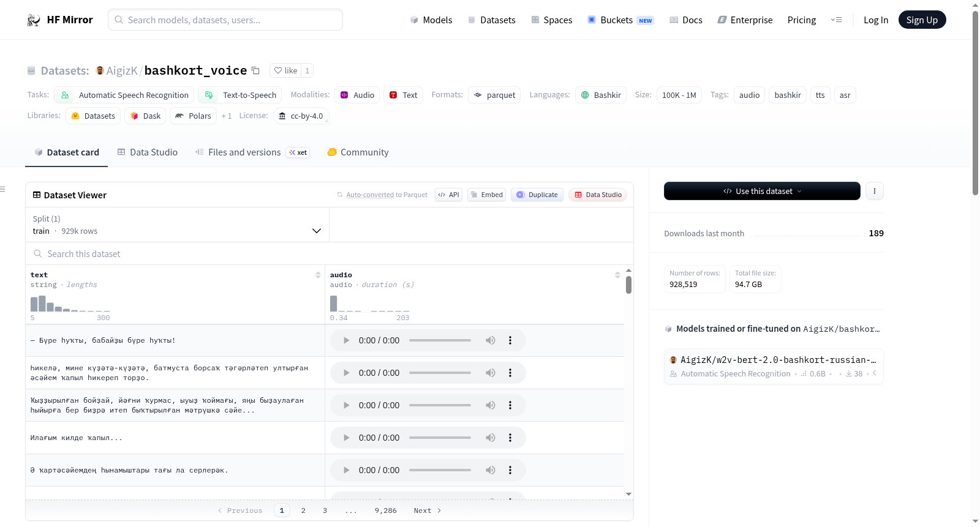Screen dimensions: 980x527
Task: Open audio options for 'Буре һуҡты' row
Action: click(x=510, y=340)
